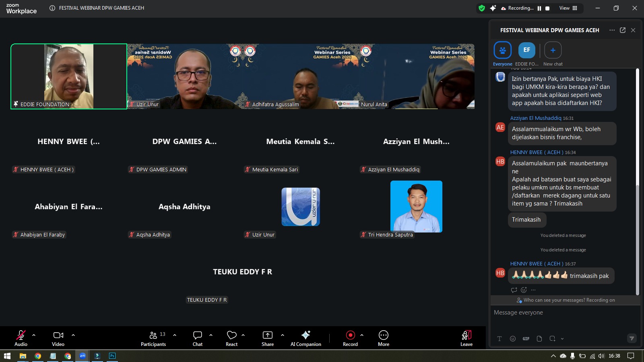The image size is (644, 362).
Task: Toggle the camera with Video button
Action: 58,338
